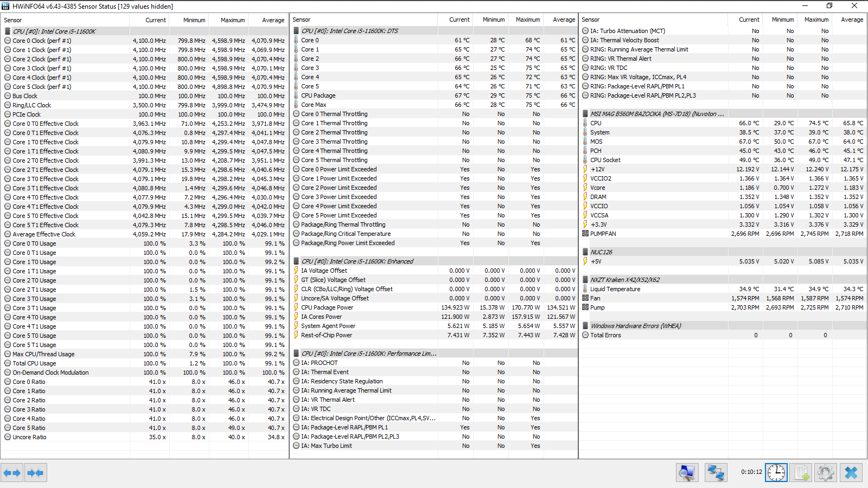This screenshot has width=868, height=488.
Task: Select the Package/Ring Power Limit Exceeded row
Action: [434, 243]
